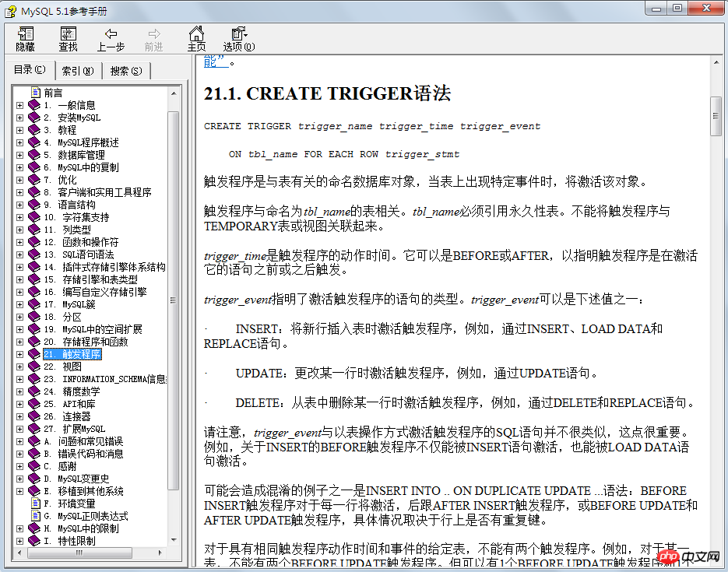The width and height of the screenshot is (728, 572).
Task: Click the tree panel scroll-right arrow
Action: pyautogui.click(x=160, y=553)
